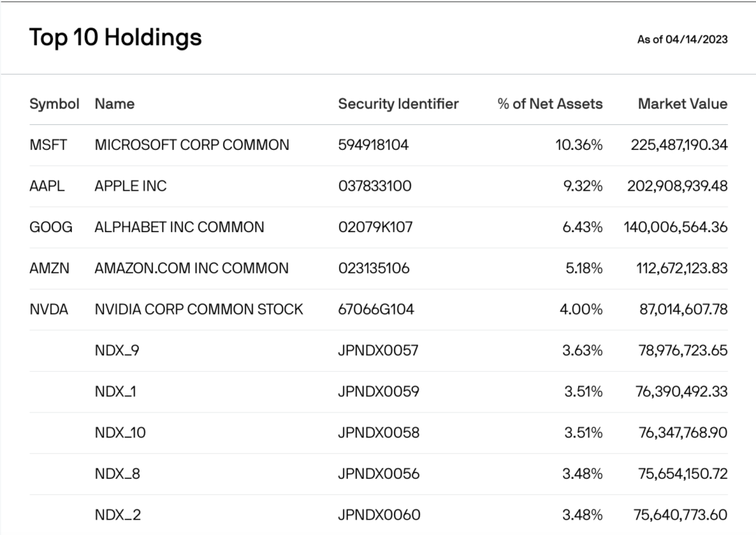This screenshot has height=535, width=756.
Task: Click the % of Net Assets header
Action: [x=549, y=104]
